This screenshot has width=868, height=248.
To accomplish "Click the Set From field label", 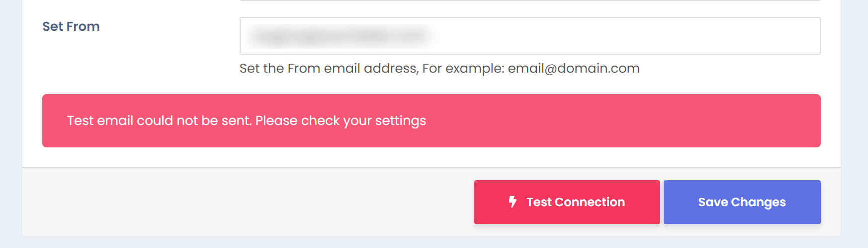I will click(x=71, y=26).
